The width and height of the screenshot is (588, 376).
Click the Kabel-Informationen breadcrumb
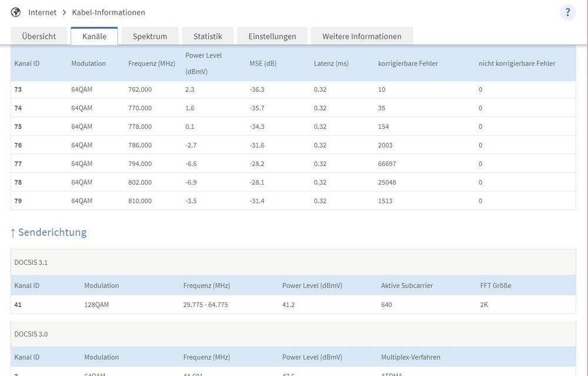point(108,12)
